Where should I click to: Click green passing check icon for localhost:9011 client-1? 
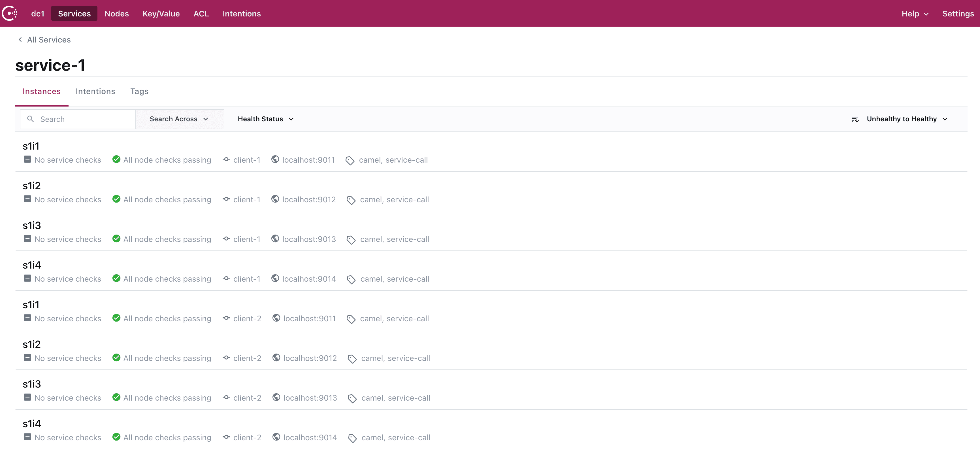click(116, 160)
